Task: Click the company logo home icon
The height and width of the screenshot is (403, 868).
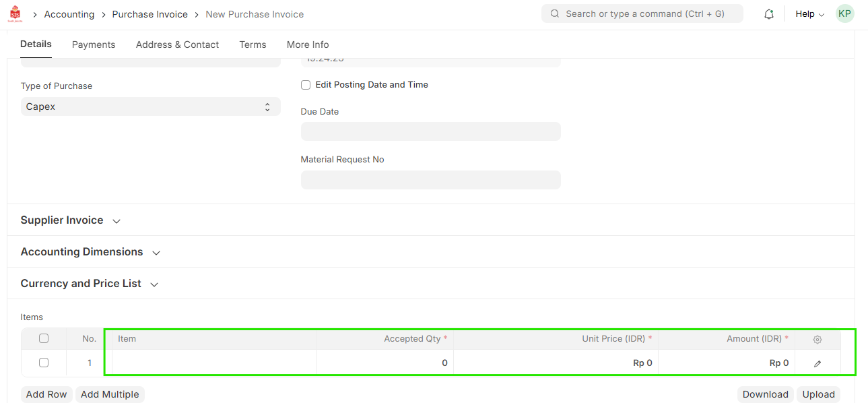Action: [15, 14]
